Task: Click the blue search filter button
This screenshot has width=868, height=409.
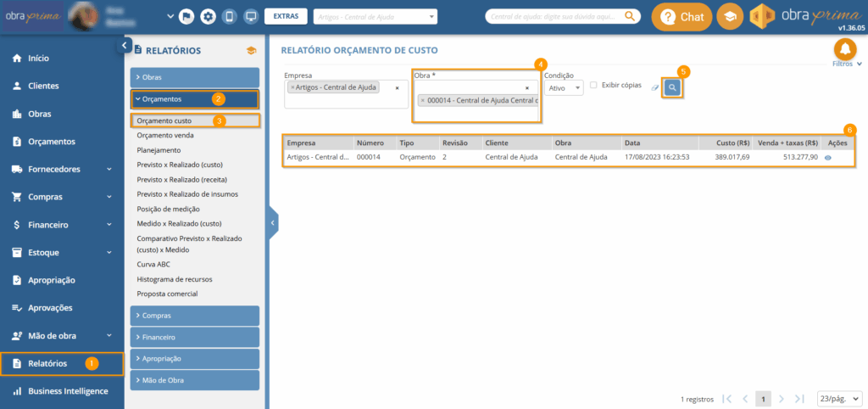Action: tap(672, 87)
